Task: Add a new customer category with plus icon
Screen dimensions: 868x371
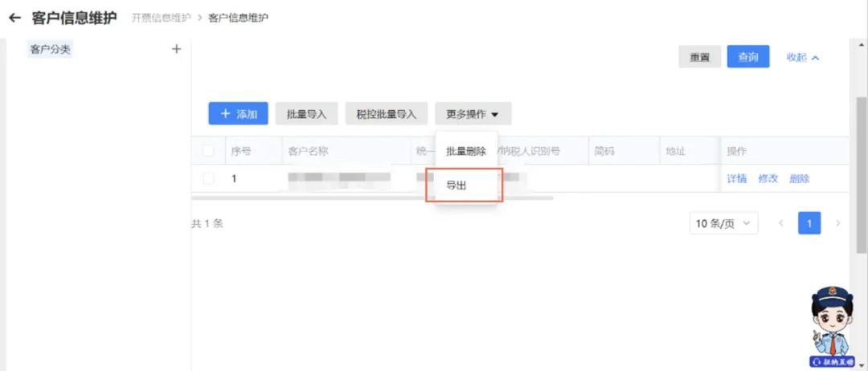Action: 176,49
